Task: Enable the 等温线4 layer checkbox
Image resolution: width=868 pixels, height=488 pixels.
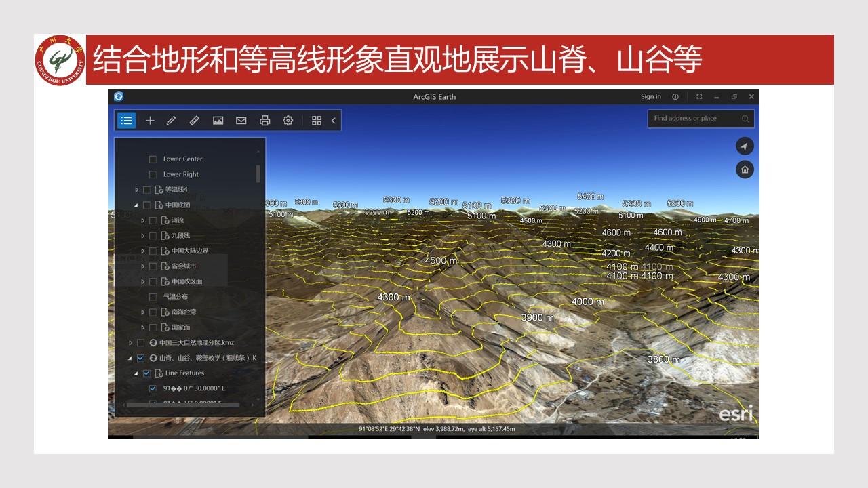Action: (146, 190)
